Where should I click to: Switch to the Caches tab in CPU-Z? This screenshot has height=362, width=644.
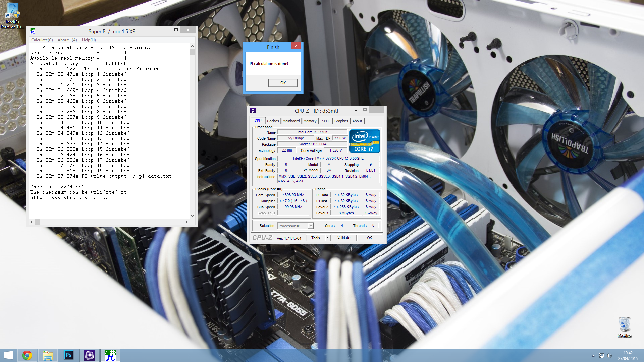click(273, 121)
